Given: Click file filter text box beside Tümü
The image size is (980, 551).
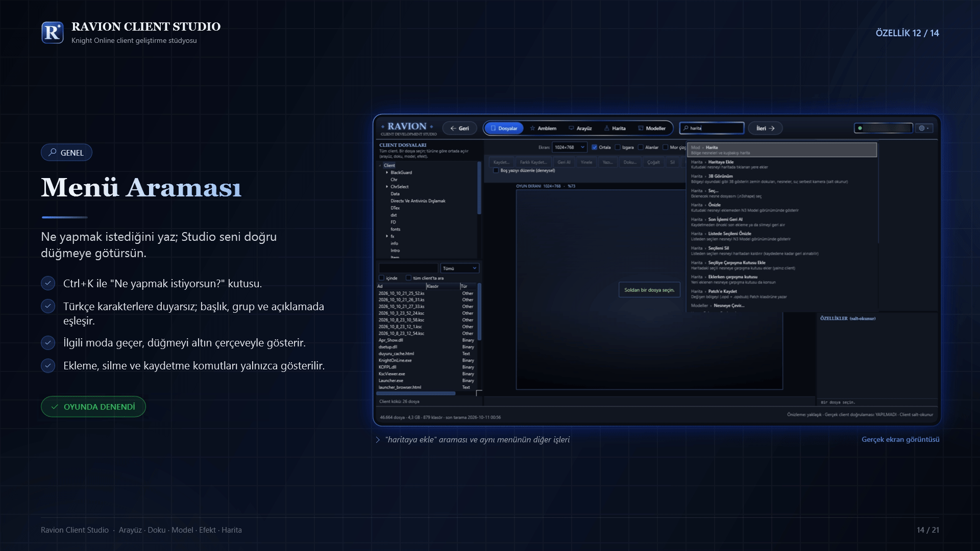Looking at the screenshot, I should [x=408, y=268].
